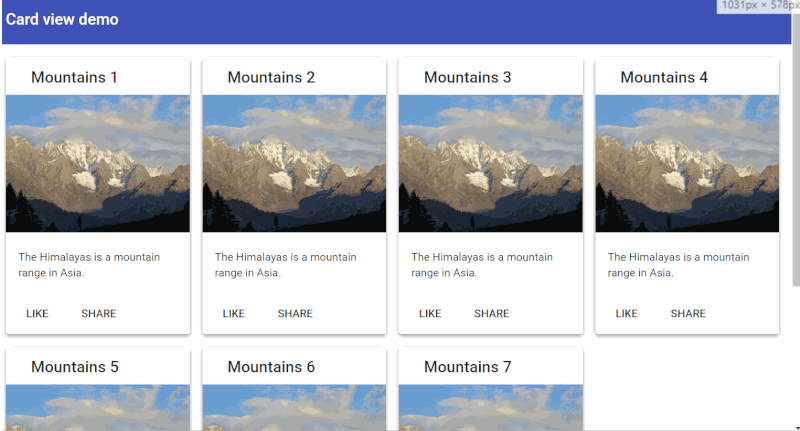Select the Mountains 2 card image

(x=294, y=164)
